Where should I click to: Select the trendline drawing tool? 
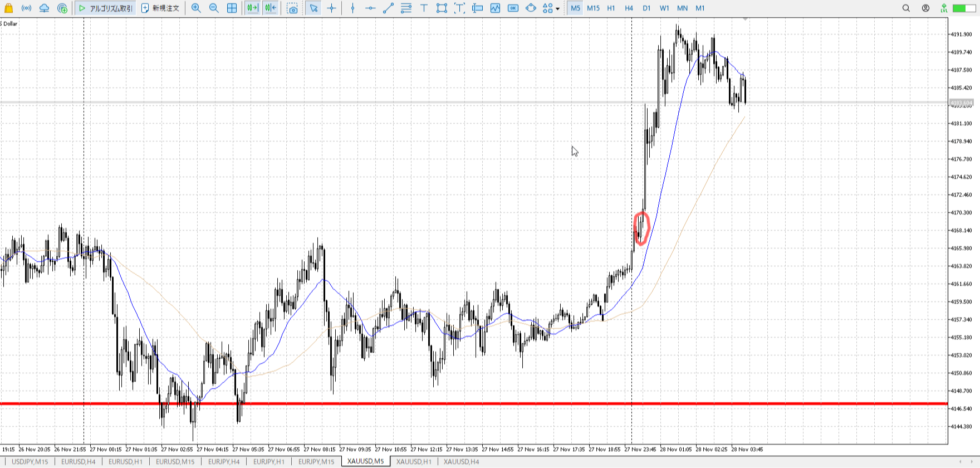[388, 8]
